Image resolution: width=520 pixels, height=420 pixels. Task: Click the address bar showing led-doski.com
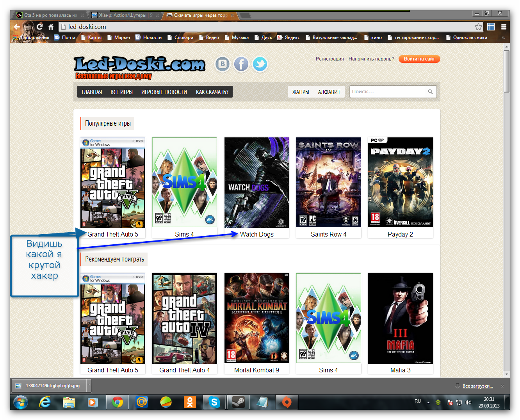(x=271, y=27)
